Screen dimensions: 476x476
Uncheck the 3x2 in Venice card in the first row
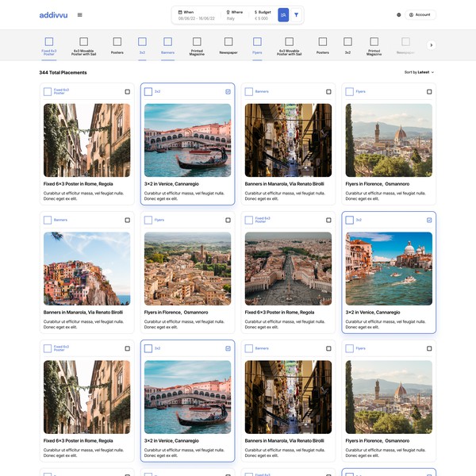point(228,91)
